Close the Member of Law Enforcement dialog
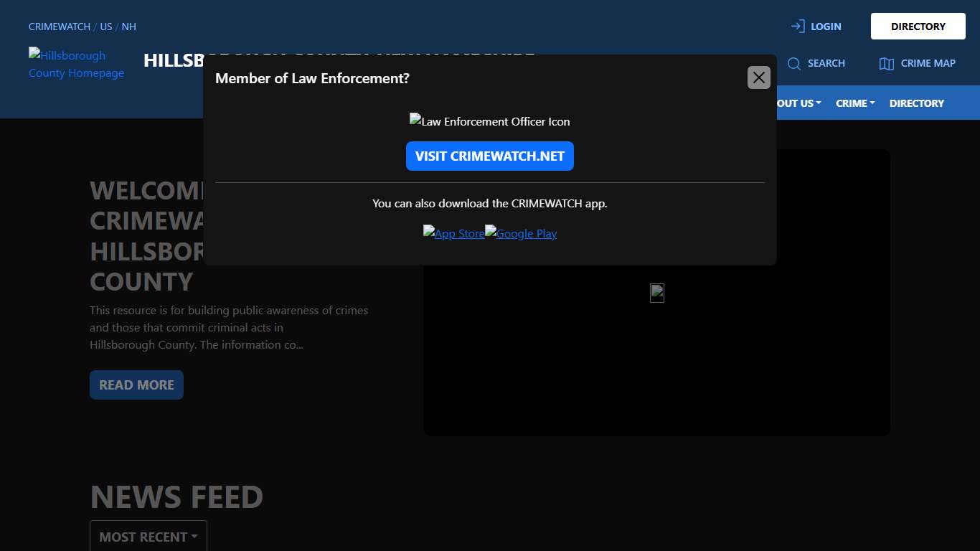The height and width of the screenshot is (551, 980). (758, 77)
